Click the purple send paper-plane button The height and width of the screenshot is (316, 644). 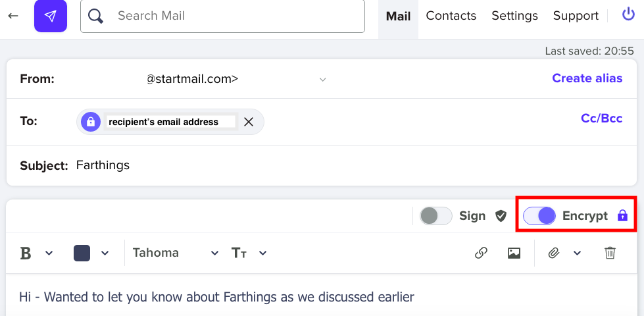point(51,16)
